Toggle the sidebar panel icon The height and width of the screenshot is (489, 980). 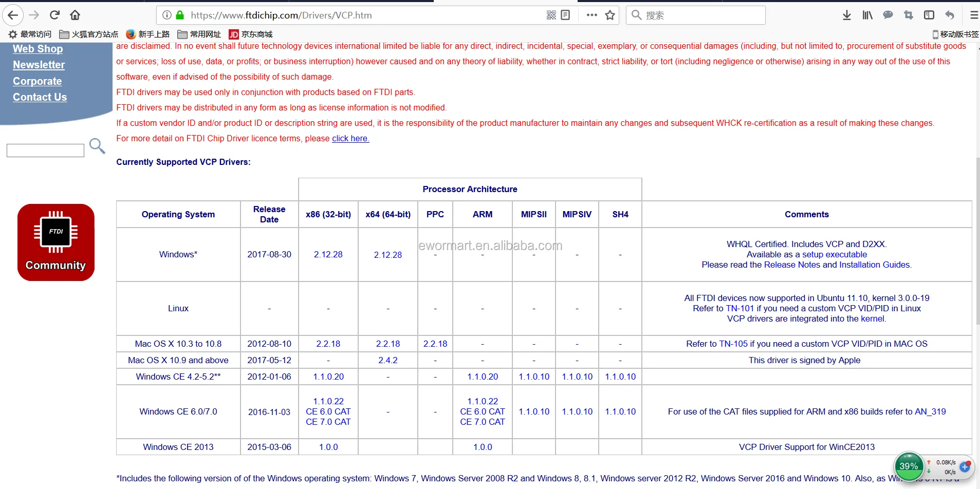[x=929, y=15]
